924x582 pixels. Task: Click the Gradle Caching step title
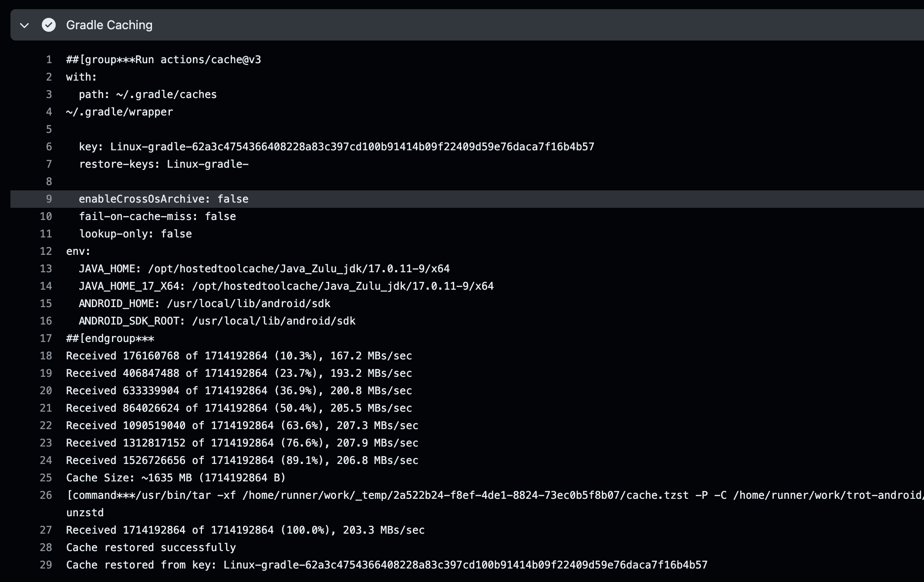[x=109, y=25]
